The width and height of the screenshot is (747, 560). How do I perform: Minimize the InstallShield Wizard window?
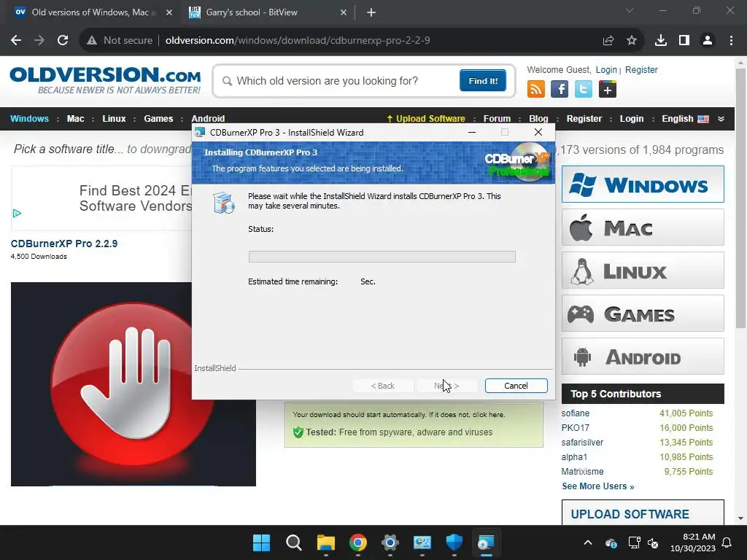472,133
